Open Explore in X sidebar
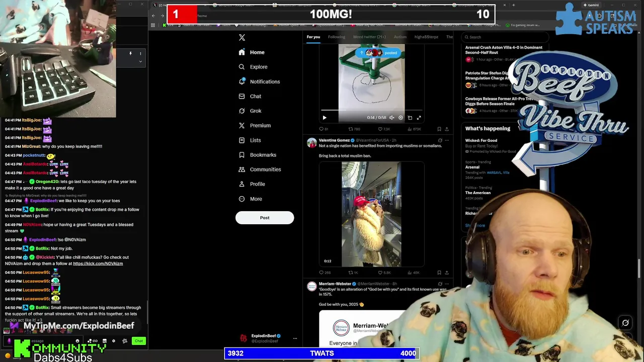The height and width of the screenshot is (362, 644). point(253,67)
